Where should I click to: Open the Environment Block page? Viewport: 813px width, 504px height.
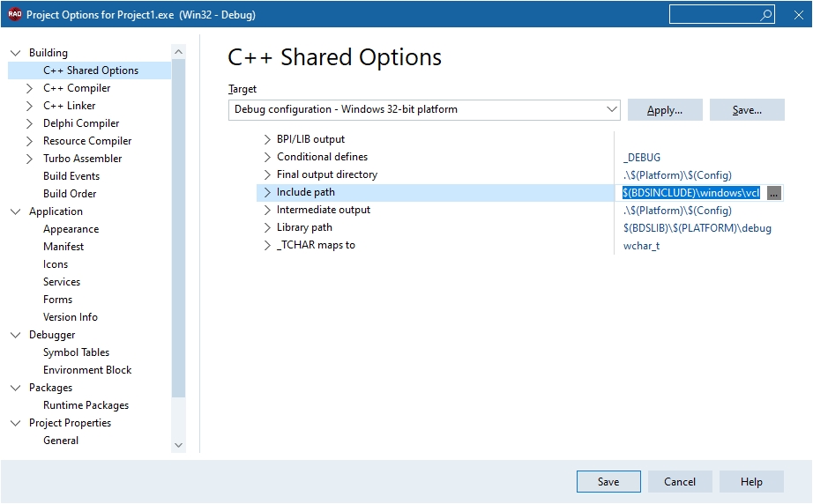click(87, 370)
